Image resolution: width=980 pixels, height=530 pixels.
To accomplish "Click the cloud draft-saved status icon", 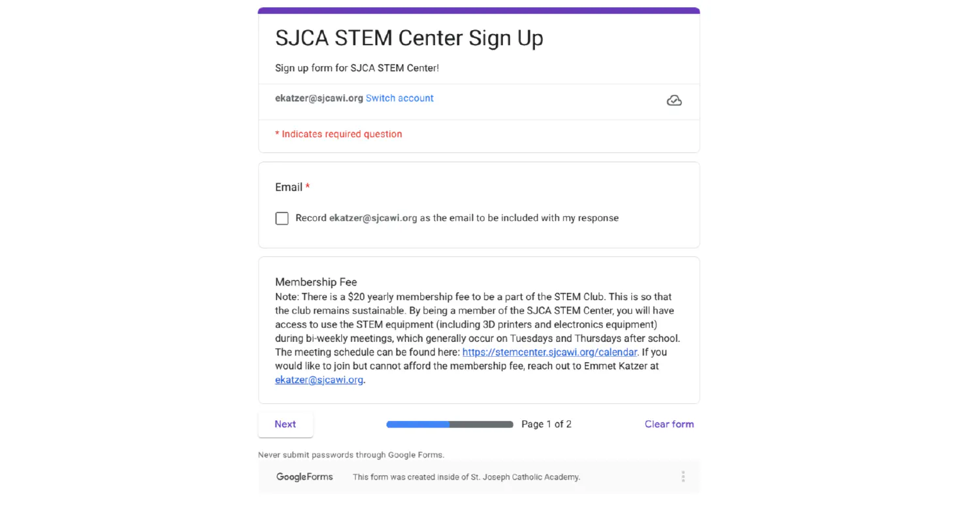I will (x=674, y=101).
